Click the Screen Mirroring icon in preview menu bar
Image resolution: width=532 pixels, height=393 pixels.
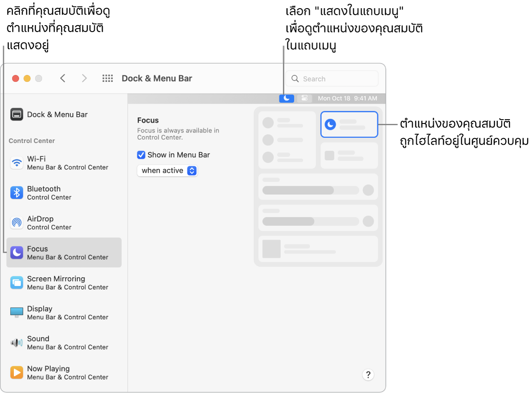tap(305, 98)
